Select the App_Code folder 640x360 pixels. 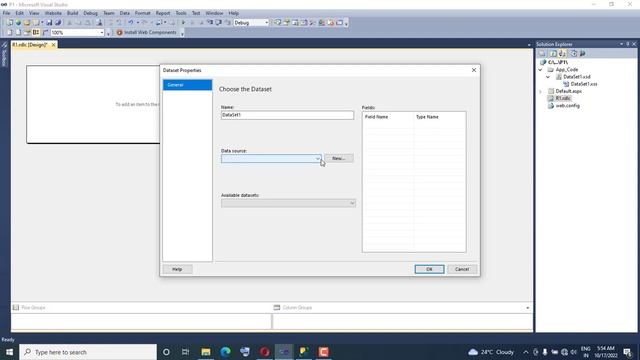coord(567,70)
